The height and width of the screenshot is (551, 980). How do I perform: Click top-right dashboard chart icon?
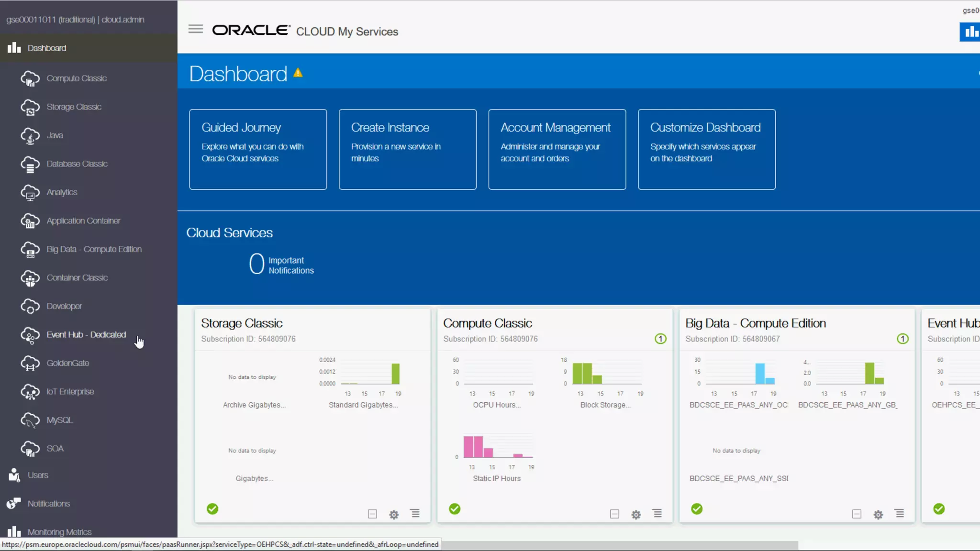(970, 32)
